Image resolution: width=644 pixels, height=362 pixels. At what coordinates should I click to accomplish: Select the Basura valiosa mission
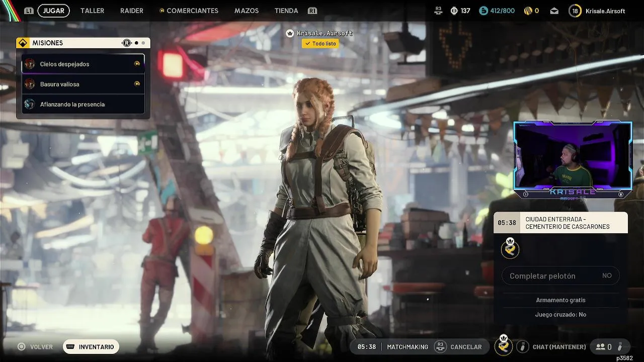click(83, 84)
